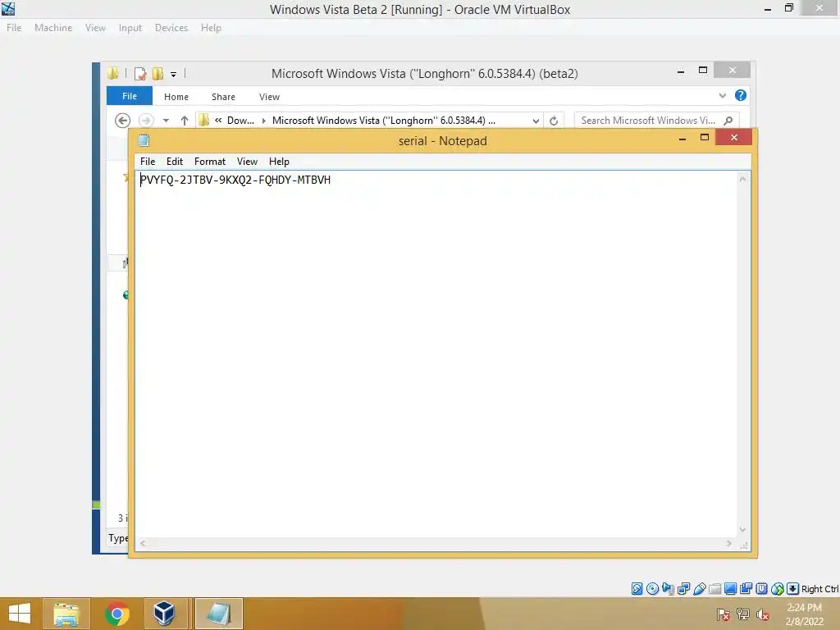Open the Notepad Edit menu
The height and width of the screenshot is (630, 840).
click(175, 162)
